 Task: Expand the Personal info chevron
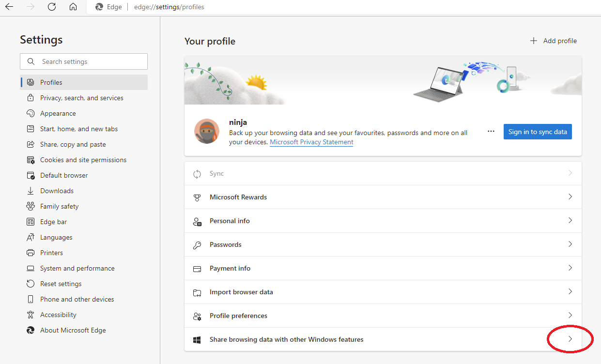[x=570, y=221]
